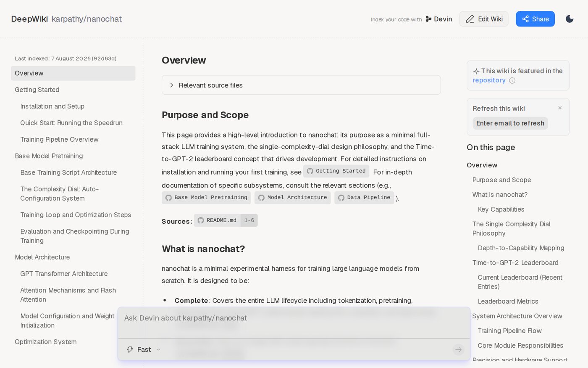588x368 pixels.
Task: Open Evaluation and Checkpointing During Training
Action: pyautogui.click(x=75, y=236)
